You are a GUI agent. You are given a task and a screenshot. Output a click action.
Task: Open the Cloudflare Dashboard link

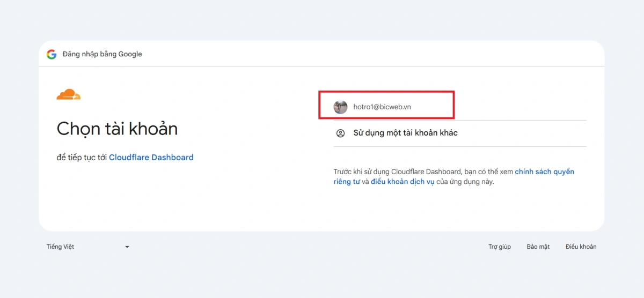point(151,158)
